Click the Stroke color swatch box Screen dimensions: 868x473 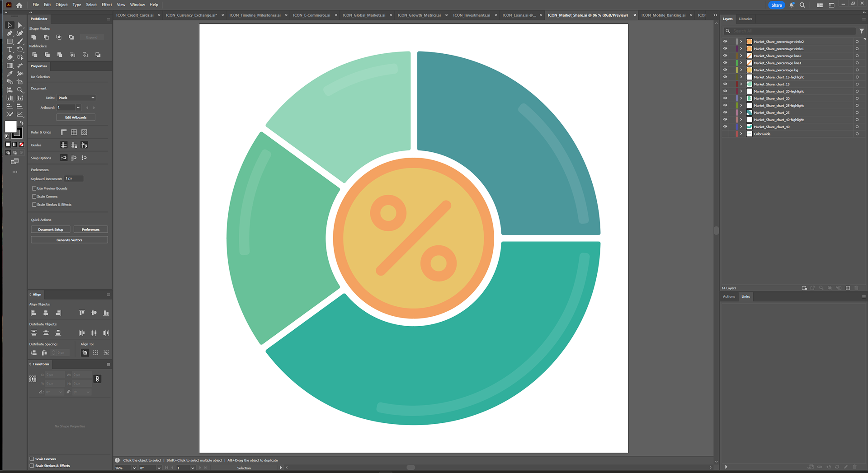coord(17,133)
